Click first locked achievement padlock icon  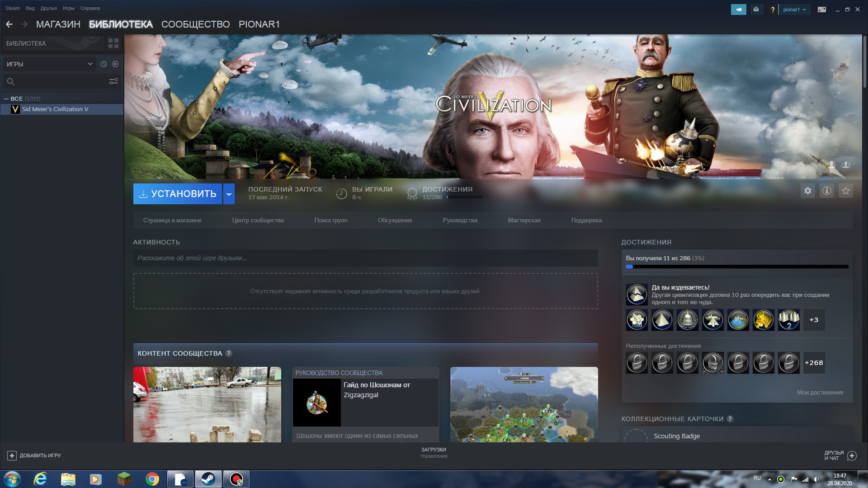tap(637, 363)
